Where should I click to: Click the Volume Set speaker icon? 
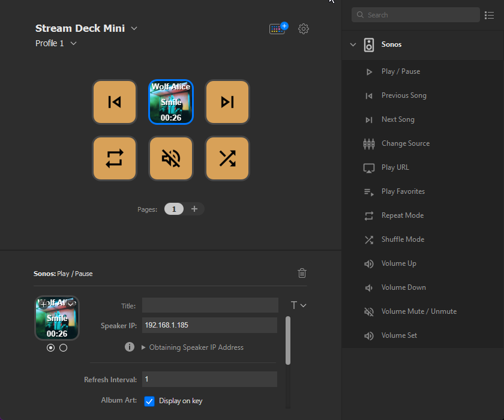click(x=369, y=336)
